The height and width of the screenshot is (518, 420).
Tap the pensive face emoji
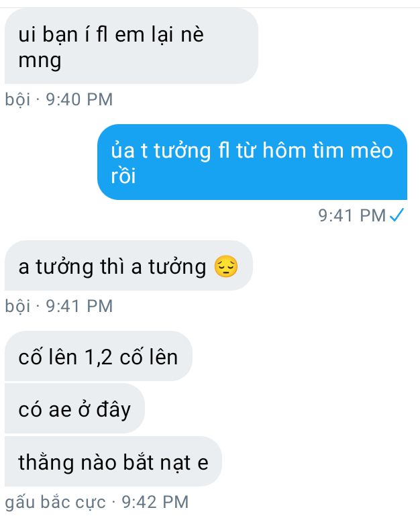[226, 266]
